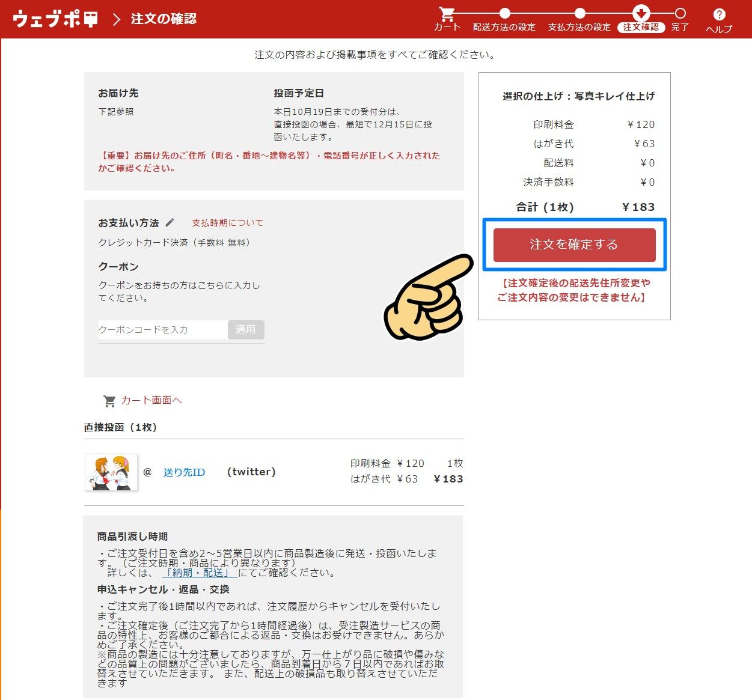752x700 pixels.
Task: Open the 送り先ID link
Action: point(184,472)
